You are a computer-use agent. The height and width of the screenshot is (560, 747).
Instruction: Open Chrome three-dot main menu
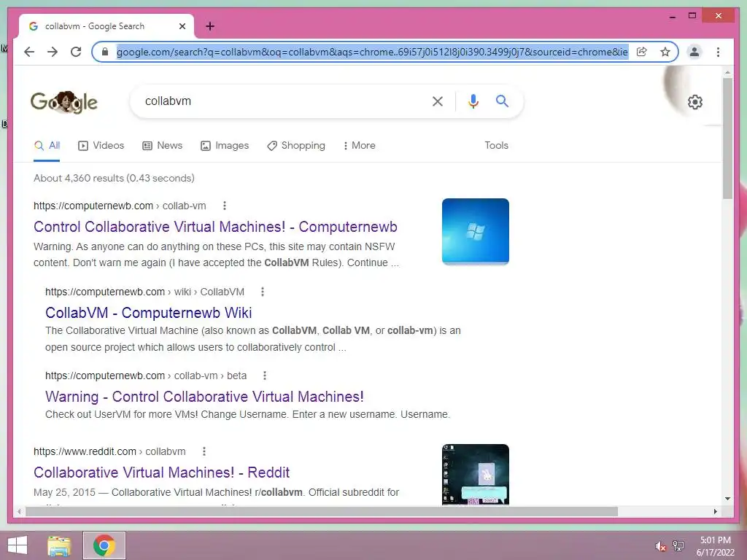tap(718, 52)
